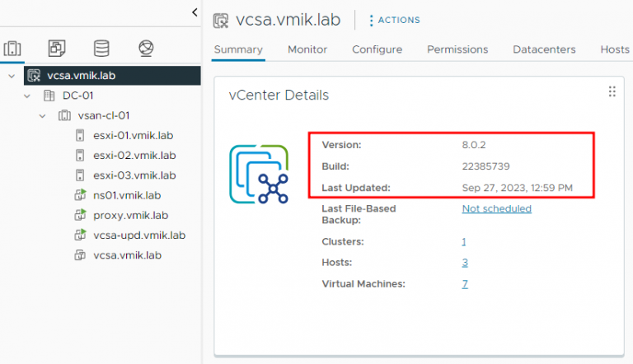Viewport: 633px width, 364px height.
Task: Click powered-on VM icon for vcsa-upd.vmik.lab
Action: 80,235
